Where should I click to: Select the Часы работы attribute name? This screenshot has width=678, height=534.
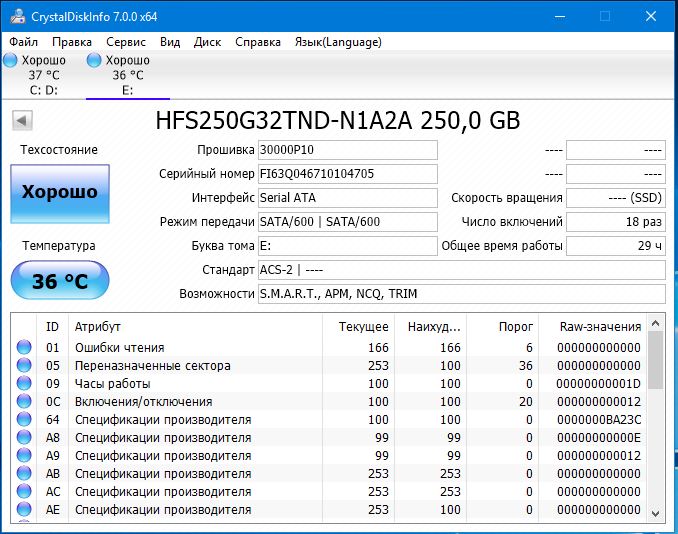point(112,384)
